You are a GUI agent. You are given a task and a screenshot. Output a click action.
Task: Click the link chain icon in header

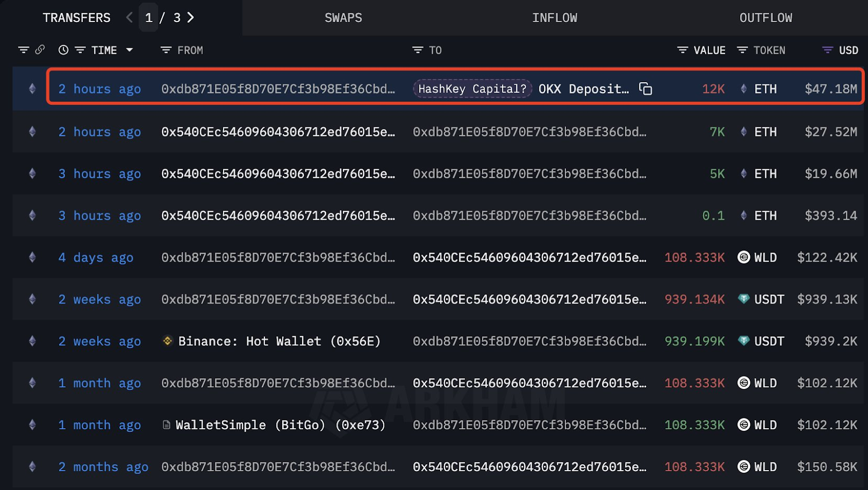click(40, 50)
